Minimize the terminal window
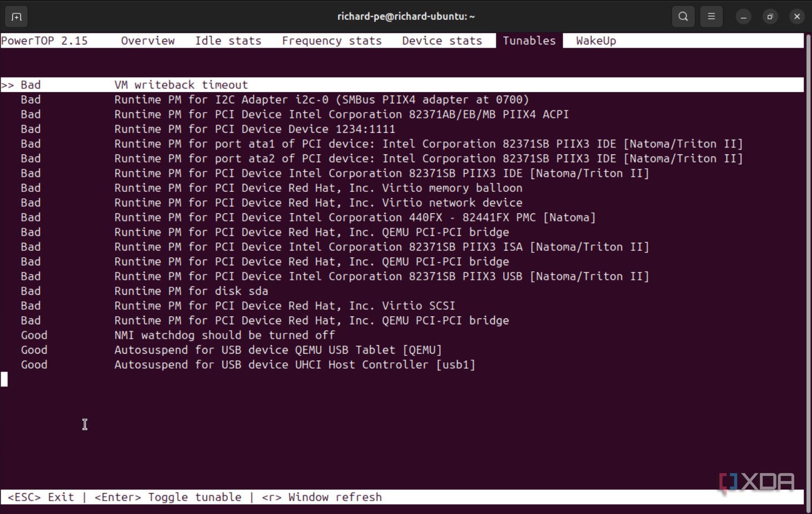The width and height of the screenshot is (812, 514). (743, 17)
